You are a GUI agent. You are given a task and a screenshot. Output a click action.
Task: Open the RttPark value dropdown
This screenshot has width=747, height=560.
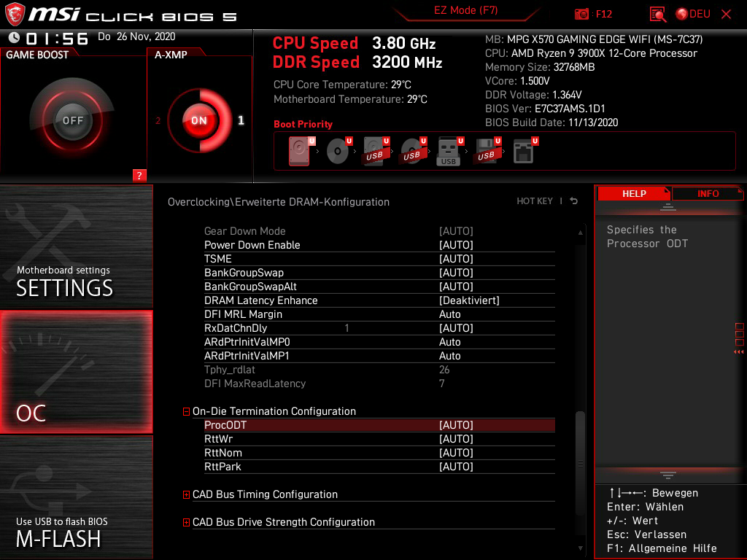point(456,466)
